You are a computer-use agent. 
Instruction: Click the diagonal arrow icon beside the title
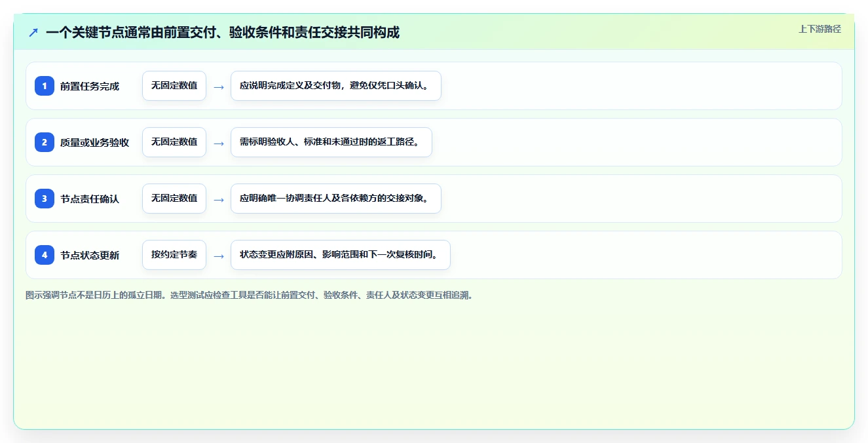[33, 32]
